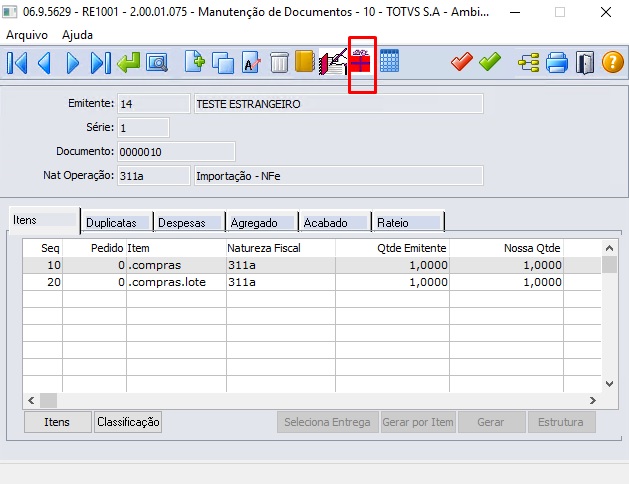Click the grid's scroll left arrow

31,400
